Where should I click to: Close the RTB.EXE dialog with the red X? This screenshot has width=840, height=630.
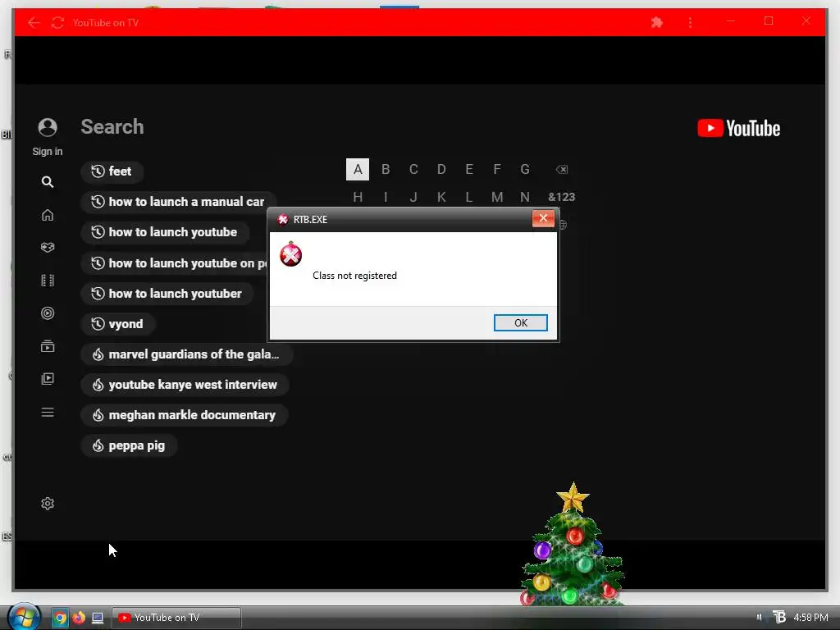coord(543,218)
